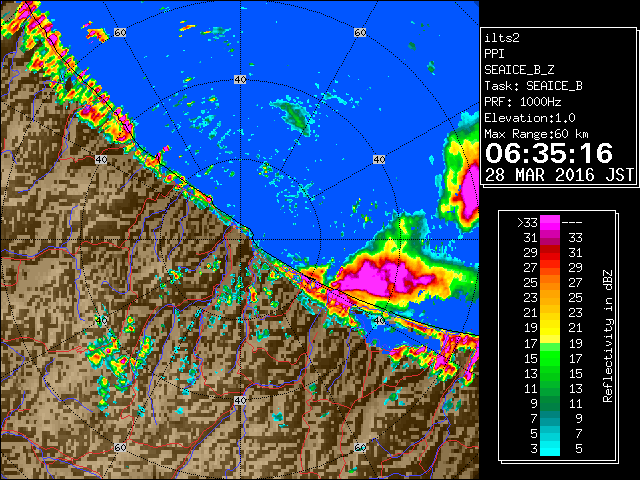
Task: Click the '3' label at legend bottom
Action: click(534, 449)
